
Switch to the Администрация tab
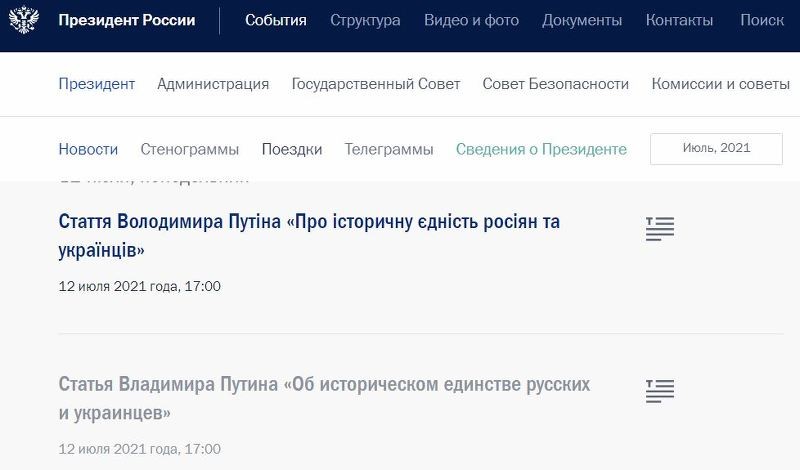click(x=213, y=84)
